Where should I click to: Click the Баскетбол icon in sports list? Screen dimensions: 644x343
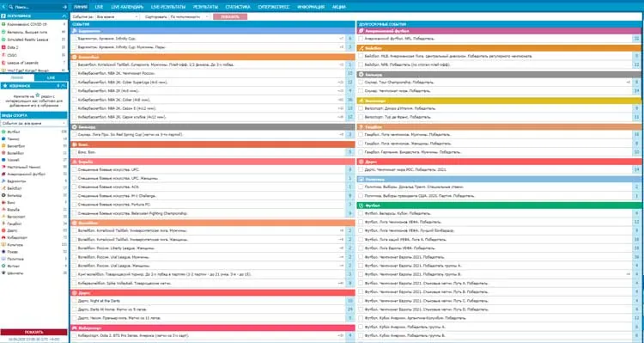point(3,145)
